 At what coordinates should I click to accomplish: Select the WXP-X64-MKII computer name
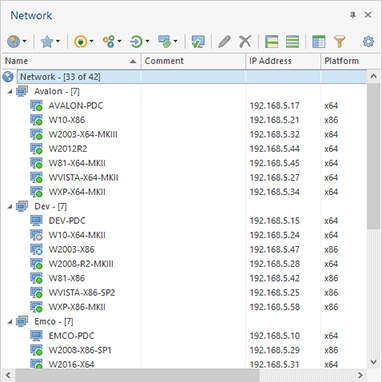tap(77, 191)
